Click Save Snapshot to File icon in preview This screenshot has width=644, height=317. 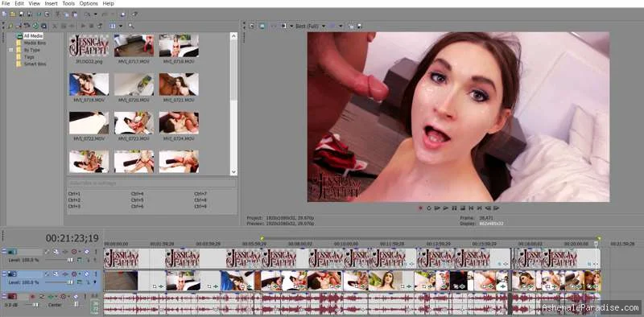359,27
